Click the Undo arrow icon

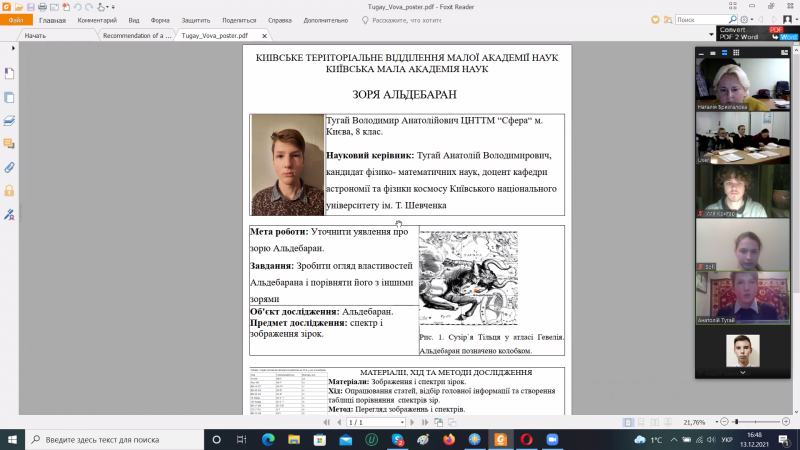click(x=78, y=7)
